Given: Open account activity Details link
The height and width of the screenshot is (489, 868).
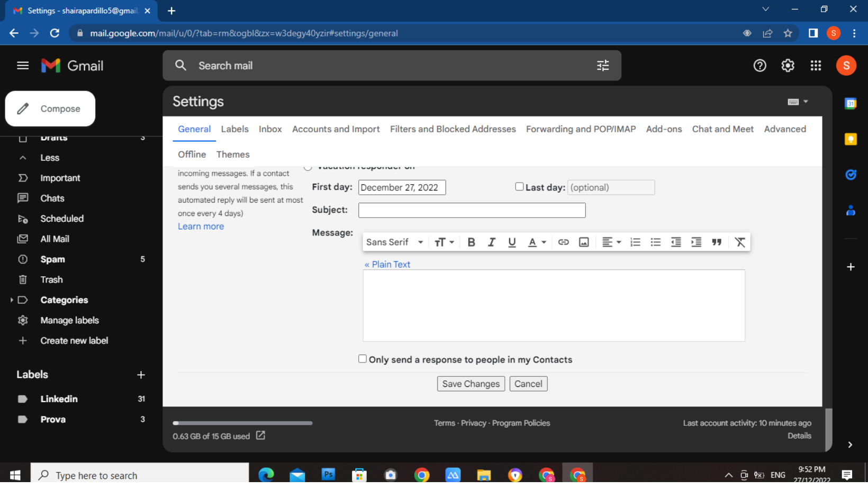Looking at the screenshot, I should click(x=799, y=436).
